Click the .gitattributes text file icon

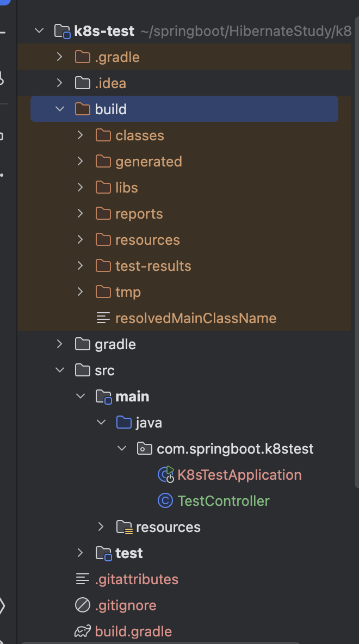pyautogui.click(x=83, y=579)
